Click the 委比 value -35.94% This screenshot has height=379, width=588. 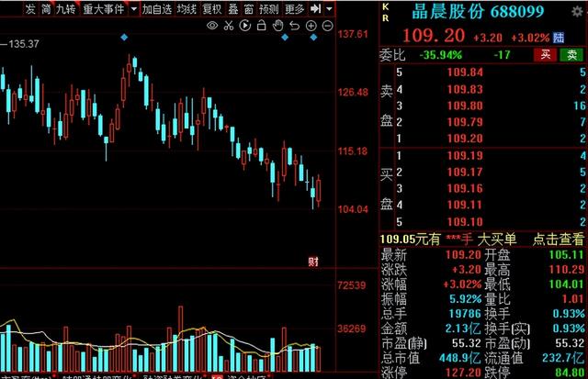click(440, 55)
